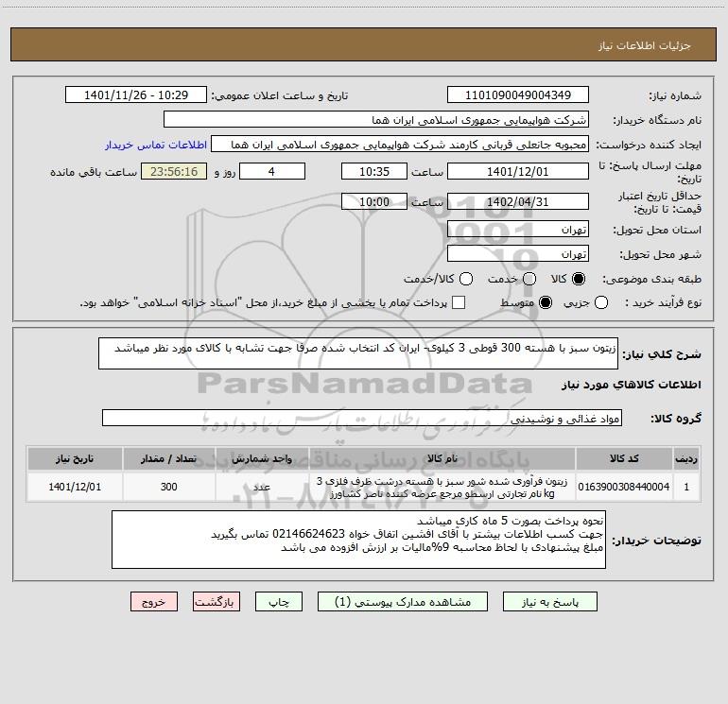The height and width of the screenshot is (704, 728).
Task: Click the گروه کالا field
Action: point(362,418)
